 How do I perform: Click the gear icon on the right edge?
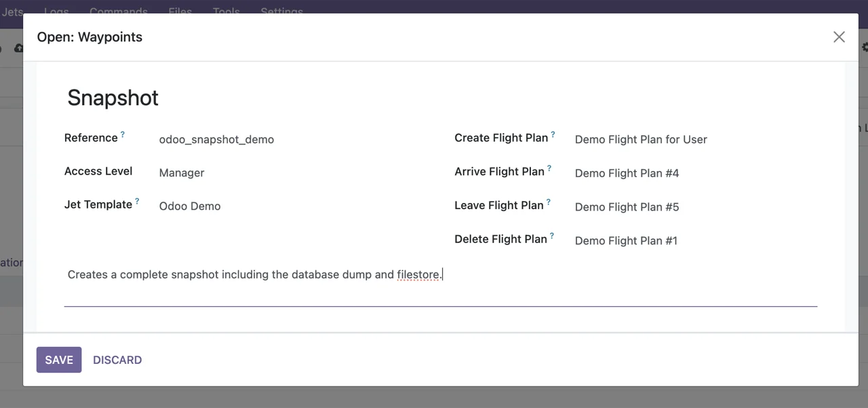pos(864,48)
